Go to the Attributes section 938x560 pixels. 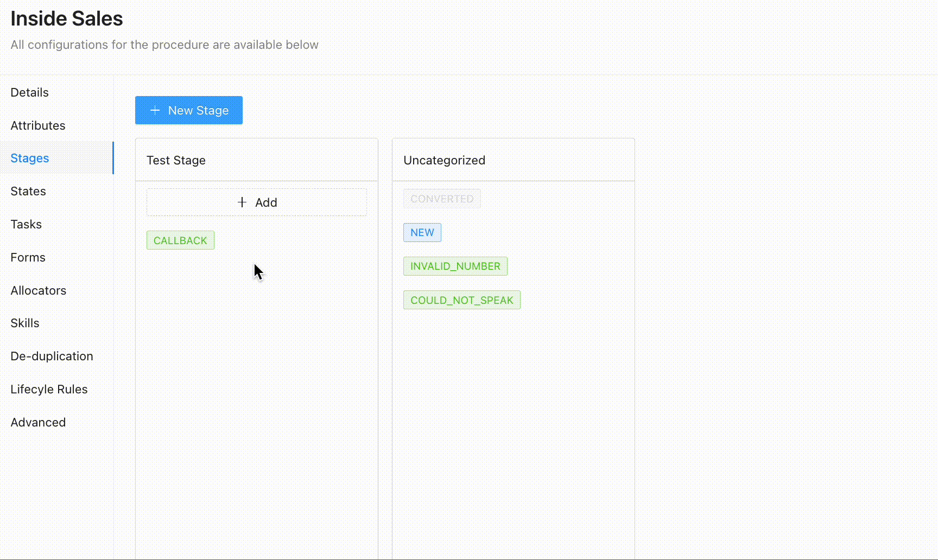pyautogui.click(x=38, y=125)
